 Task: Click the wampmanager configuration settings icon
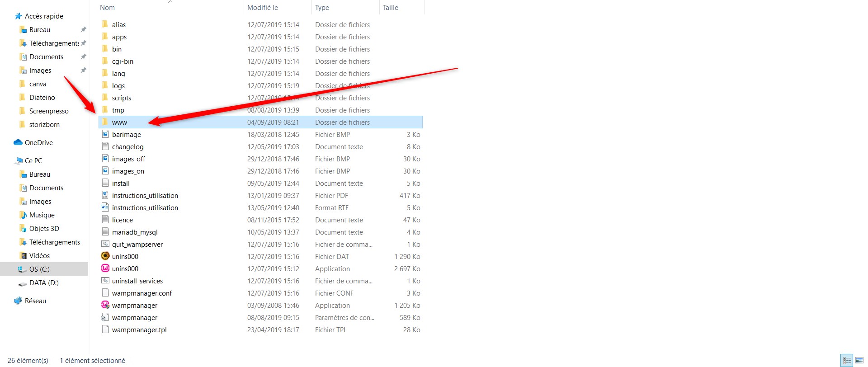tap(105, 317)
